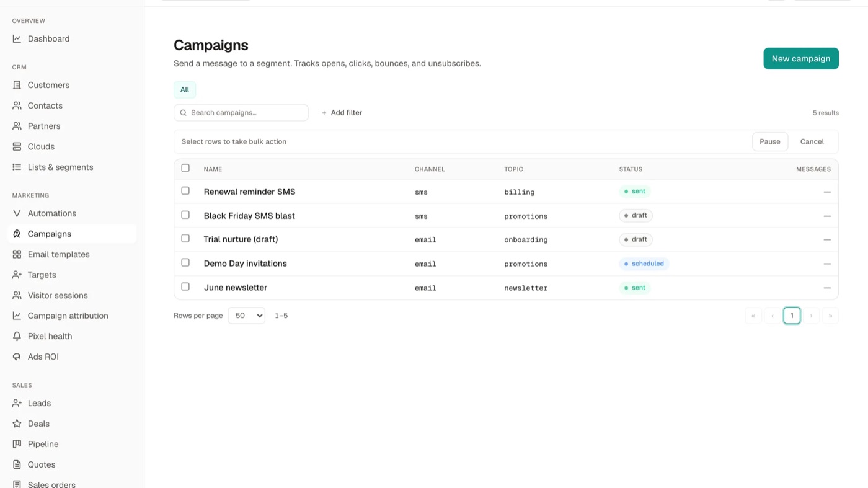Screen dimensions: 868x488
Task: Open the Renewal reminder SMS campaign name
Action: [x=249, y=192]
